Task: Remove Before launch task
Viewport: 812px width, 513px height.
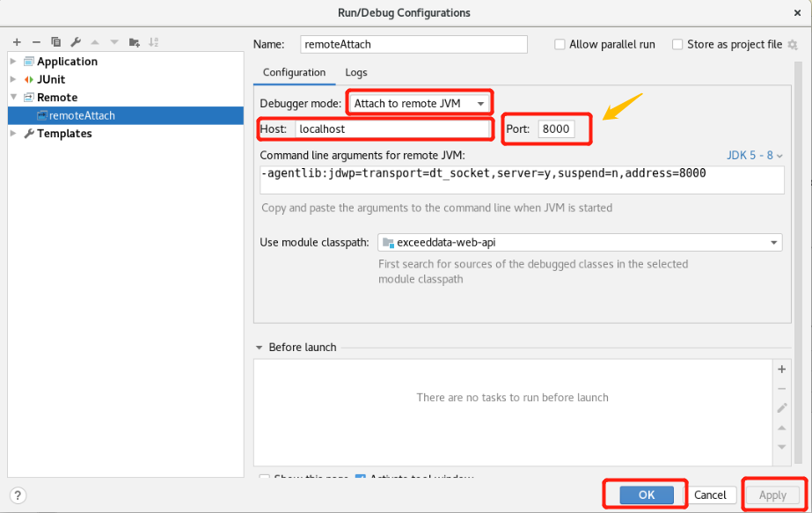Action: (x=782, y=389)
